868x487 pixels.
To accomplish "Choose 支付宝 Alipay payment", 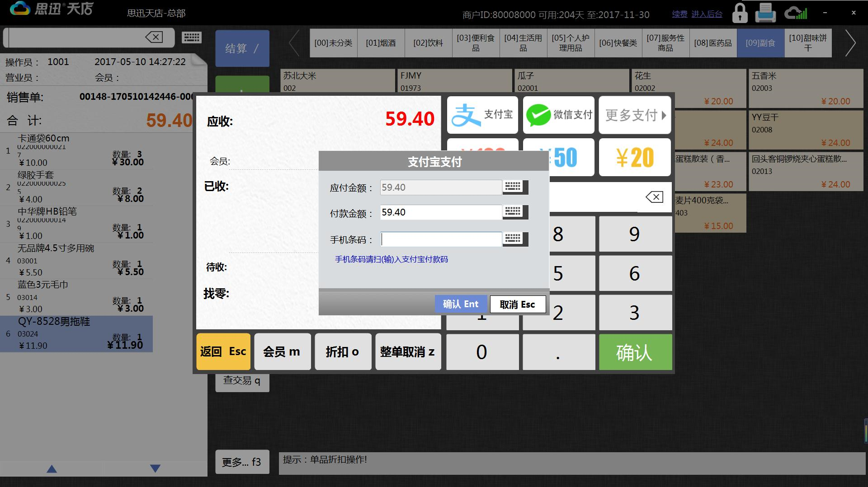I will 482,115.
